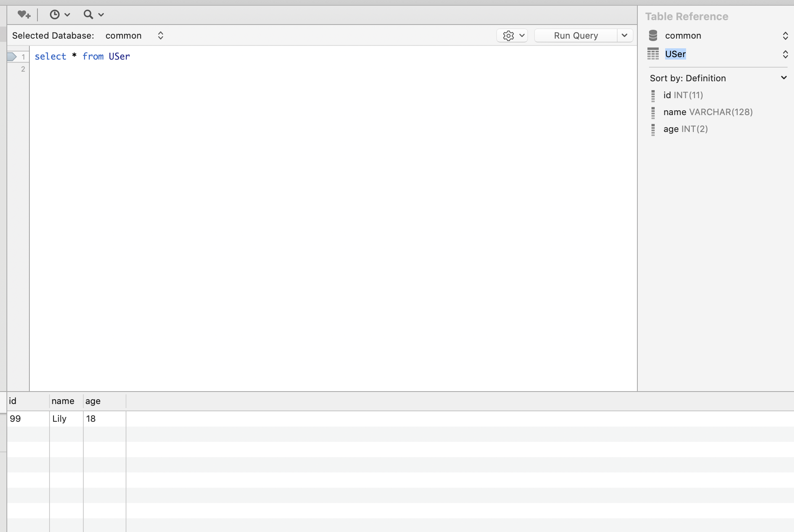
Task: Click the grip icon beside the age field
Action: tap(653, 130)
